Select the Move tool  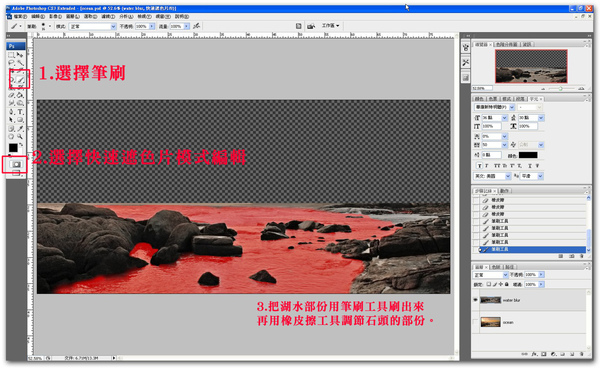click(x=20, y=55)
